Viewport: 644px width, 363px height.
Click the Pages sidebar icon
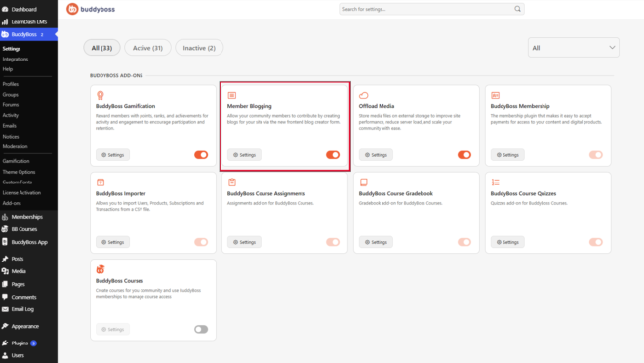pos(5,284)
